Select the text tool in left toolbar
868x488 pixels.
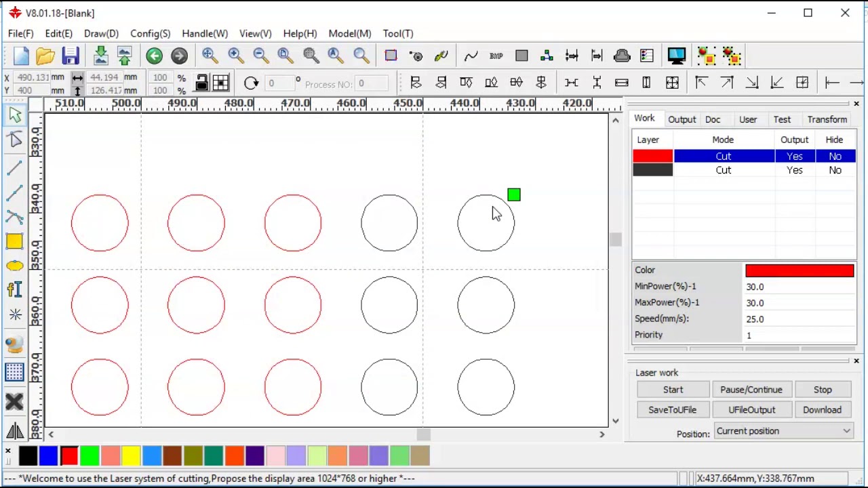14,290
